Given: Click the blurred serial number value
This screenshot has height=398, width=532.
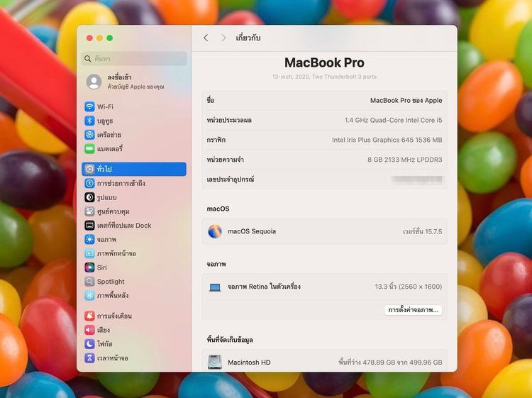Looking at the screenshot, I should click(x=417, y=179).
